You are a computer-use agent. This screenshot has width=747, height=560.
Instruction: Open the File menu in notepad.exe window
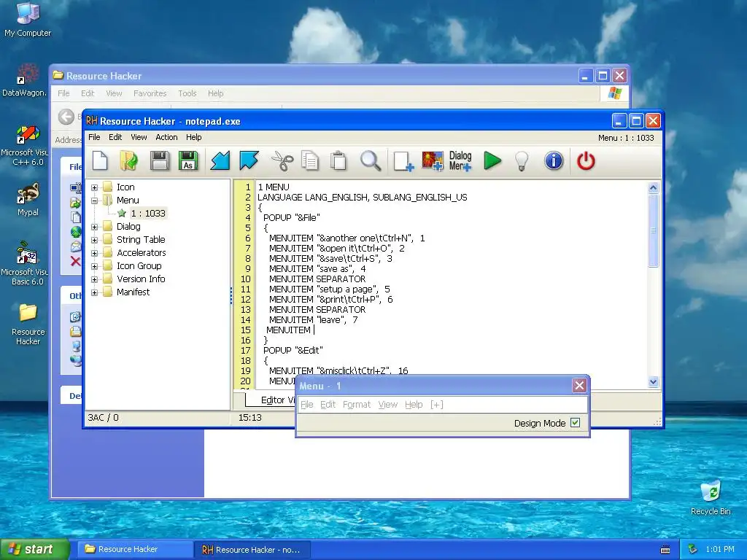(x=94, y=137)
